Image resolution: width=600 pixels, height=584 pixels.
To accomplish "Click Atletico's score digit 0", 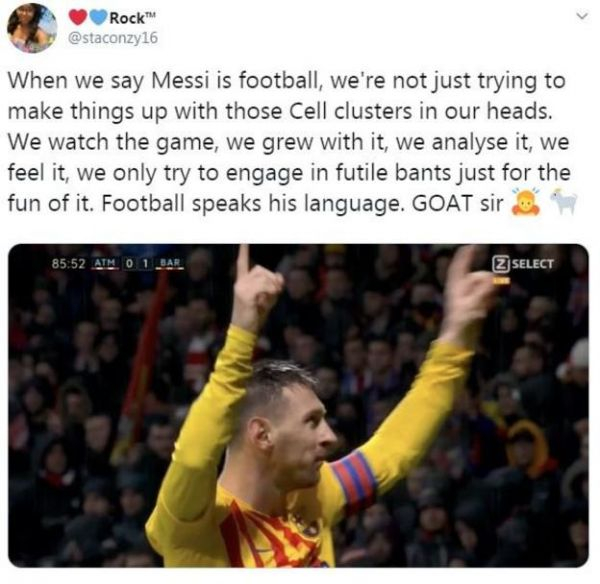I will coord(130,263).
